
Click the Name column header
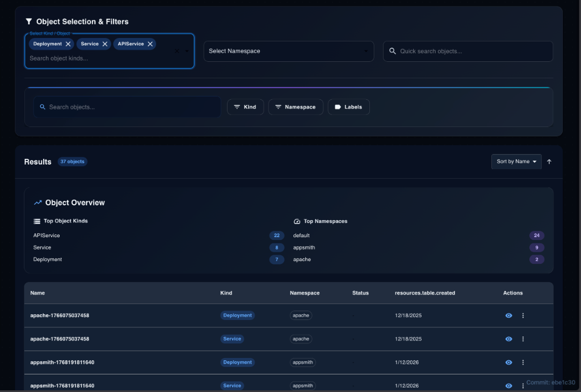pos(37,293)
